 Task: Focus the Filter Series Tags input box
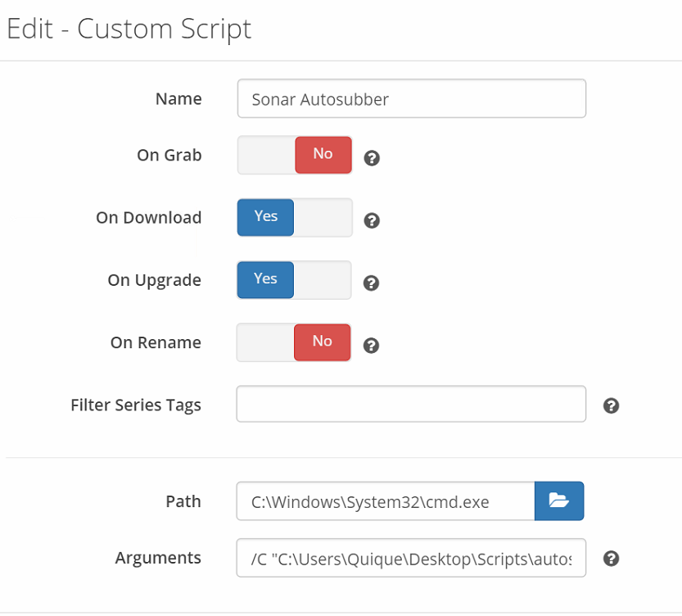coord(411,404)
